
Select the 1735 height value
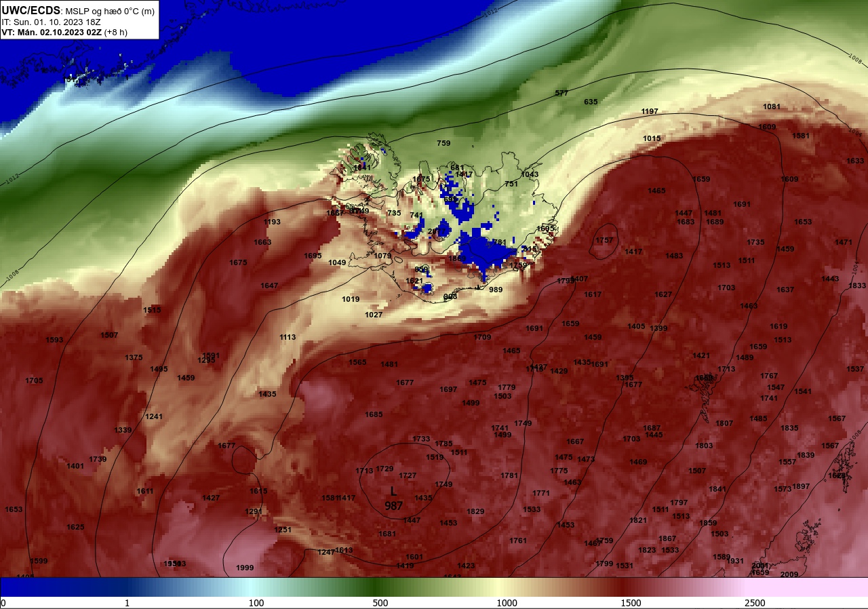(x=755, y=242)
